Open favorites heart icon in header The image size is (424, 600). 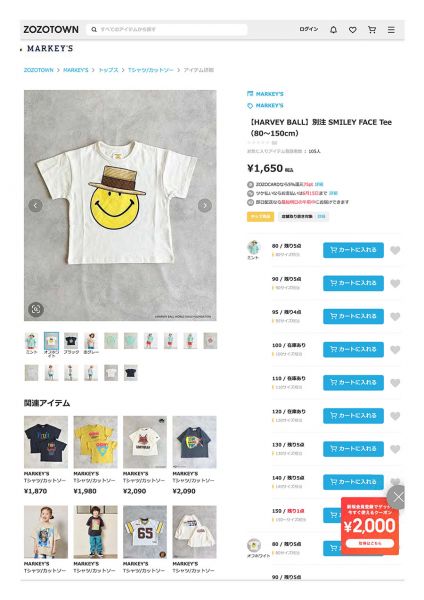tap(352, 29)
